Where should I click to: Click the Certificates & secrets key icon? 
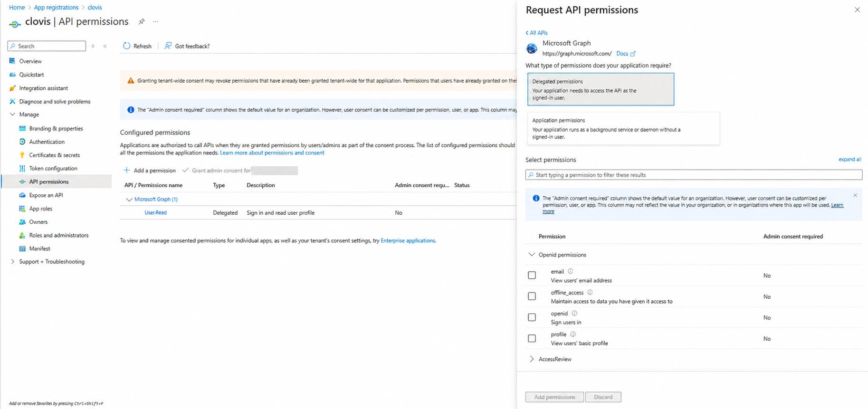(x=22, y=155)
